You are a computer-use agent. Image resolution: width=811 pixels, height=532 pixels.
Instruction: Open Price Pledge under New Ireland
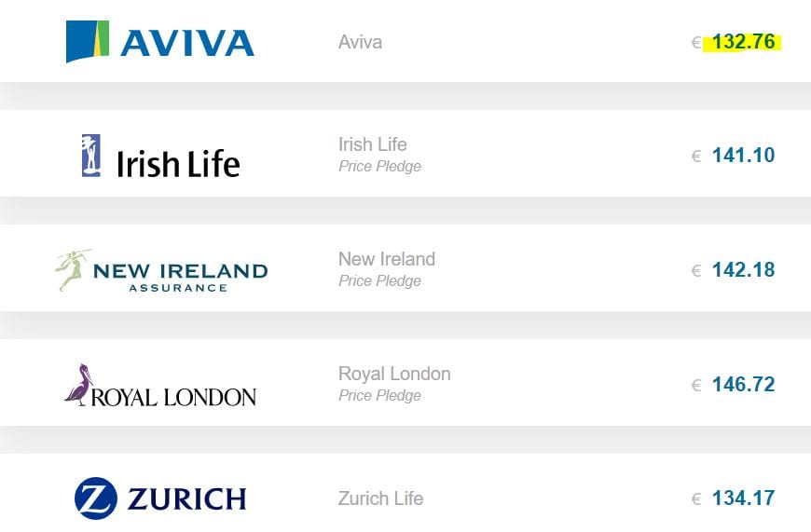(x=379, y=281)
